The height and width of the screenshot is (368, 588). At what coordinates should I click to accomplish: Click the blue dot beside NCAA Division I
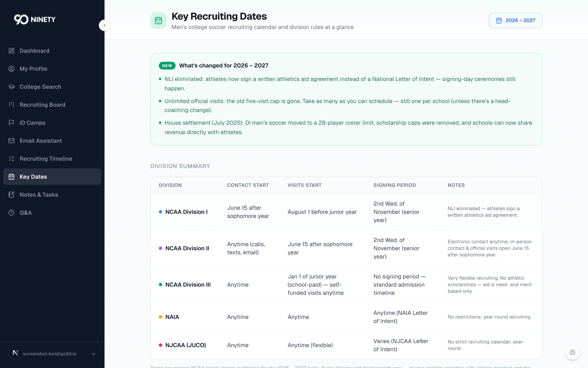pyautogui.click(x=160, y=212)
